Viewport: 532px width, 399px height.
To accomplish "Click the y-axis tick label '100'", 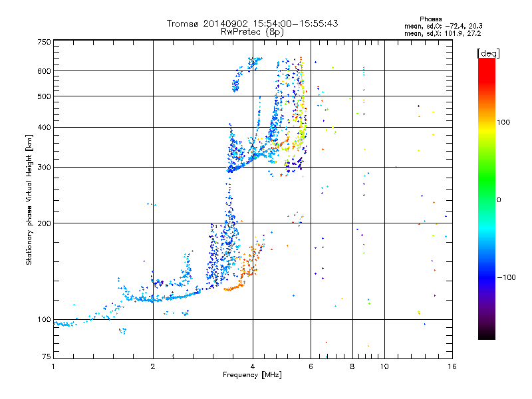I will pos(44,320).
